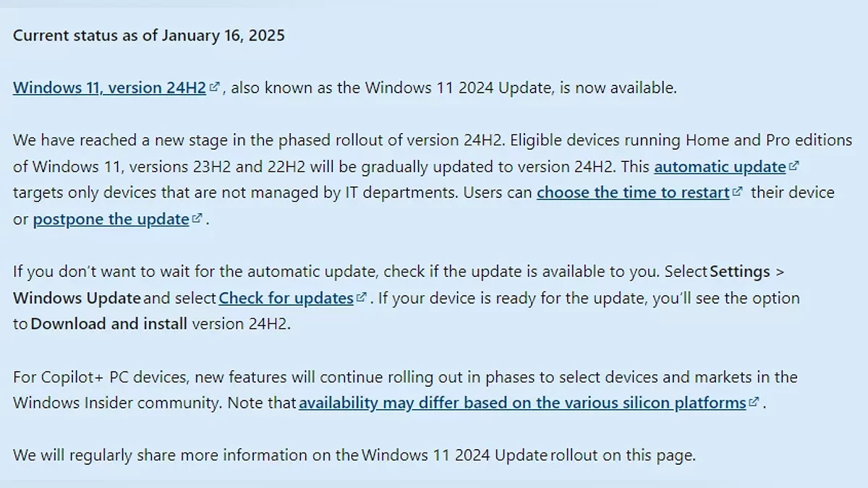The image size is (868, 488).
Task: Open the choose the time to restart link
Action: [632, 193]
